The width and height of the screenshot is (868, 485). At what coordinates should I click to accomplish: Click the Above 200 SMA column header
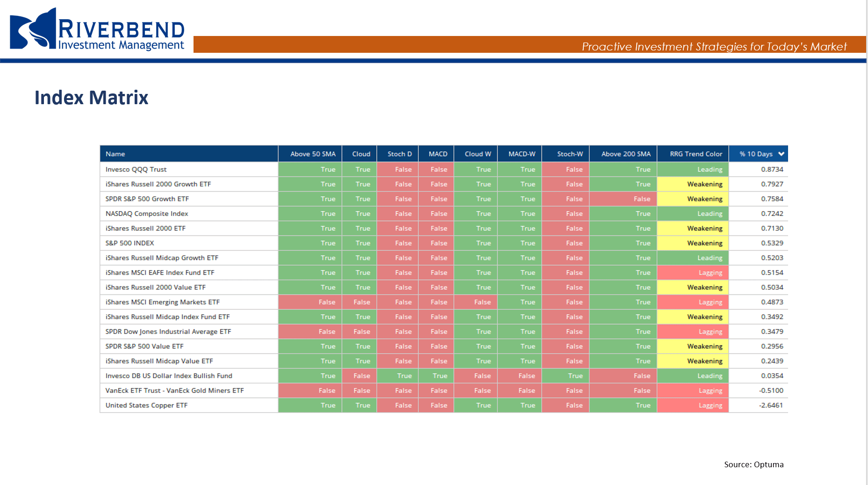tap(624, 154)
